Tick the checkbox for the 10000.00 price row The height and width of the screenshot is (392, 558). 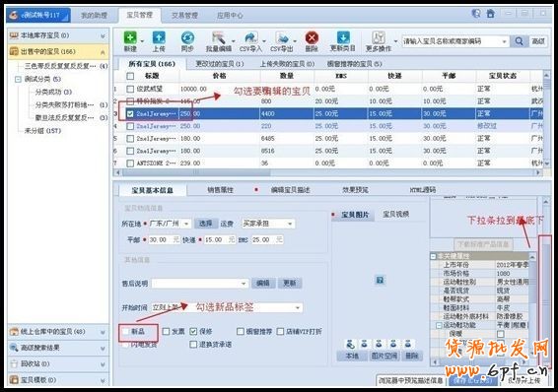tap(130, 89)
